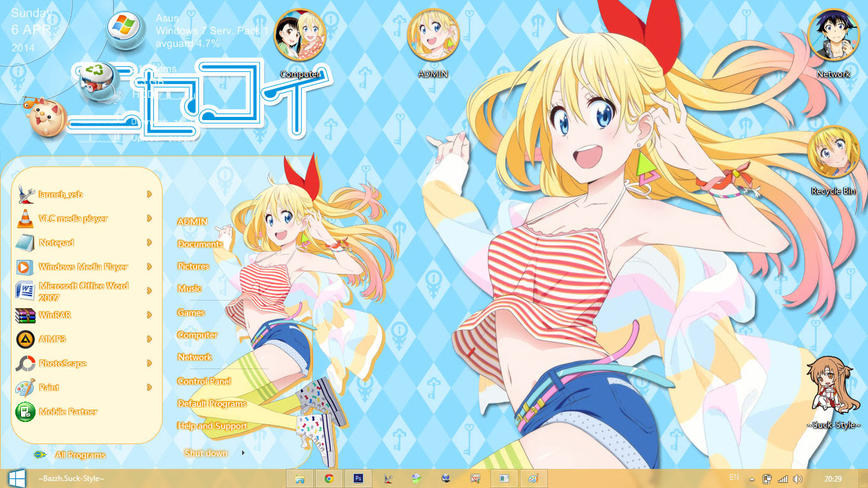The image size is (868, 488).
Task: Open Pictures in the Start menu
Action: pos(193,267)
